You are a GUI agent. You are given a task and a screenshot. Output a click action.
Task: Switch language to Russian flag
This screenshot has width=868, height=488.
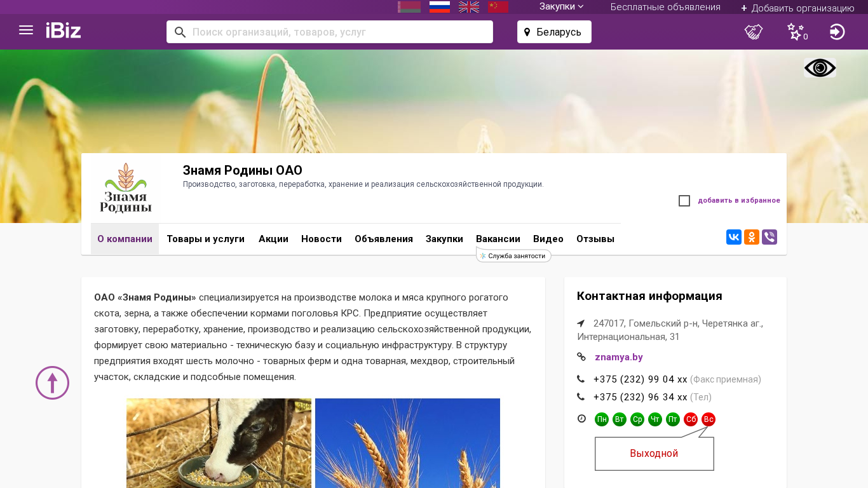pyautogui.click(x=440, y=7)
